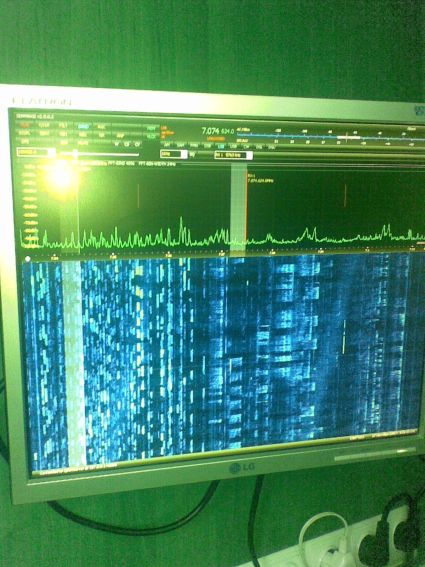Image resolution: width=425 pixels, height=567 pixels.
Task: Choose the CW mode button
Action: tap(246, 146)
